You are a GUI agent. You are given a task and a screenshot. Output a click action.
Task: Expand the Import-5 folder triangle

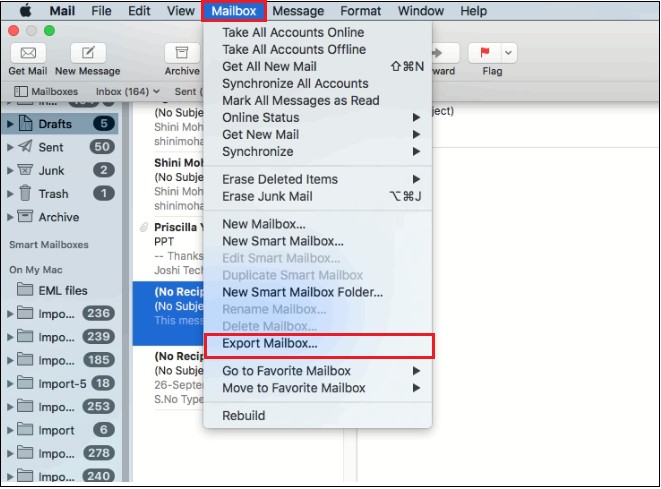click(10, 384)
